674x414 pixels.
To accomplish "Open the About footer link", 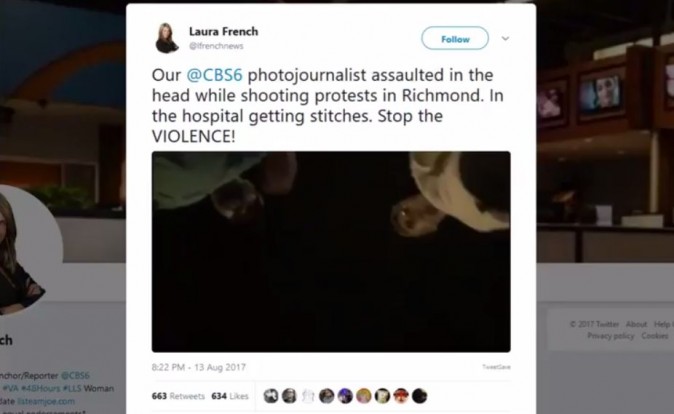I will 636,324.
